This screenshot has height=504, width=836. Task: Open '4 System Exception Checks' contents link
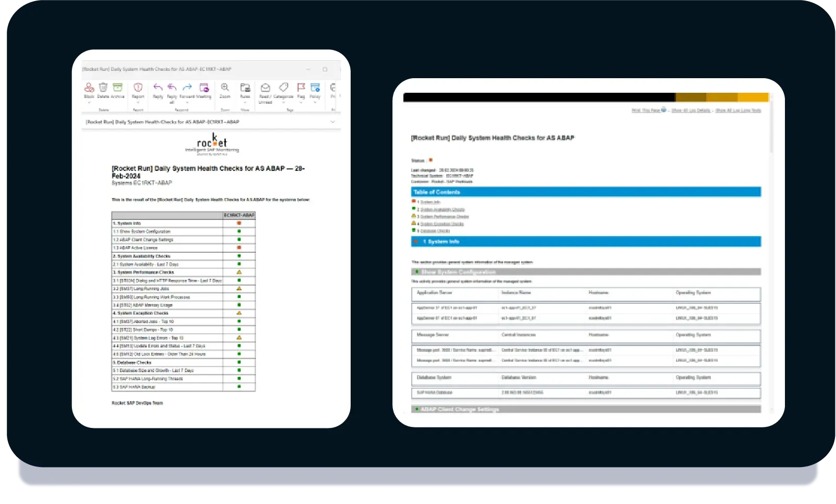click(442, 224)
